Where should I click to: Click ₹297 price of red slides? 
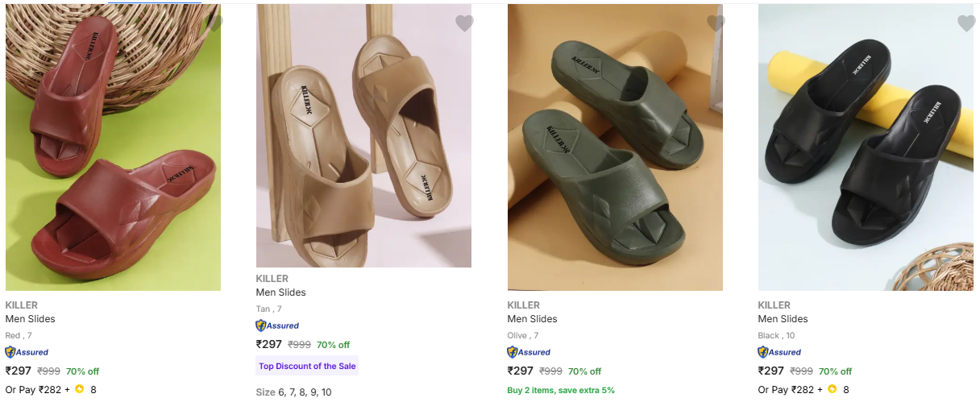(x=19, y=371)
